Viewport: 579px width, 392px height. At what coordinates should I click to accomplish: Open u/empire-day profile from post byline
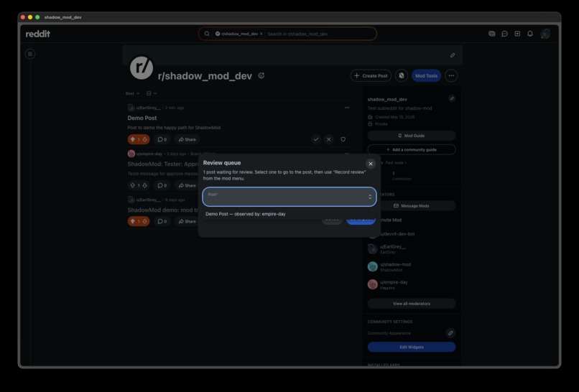[x=149, y=154]
